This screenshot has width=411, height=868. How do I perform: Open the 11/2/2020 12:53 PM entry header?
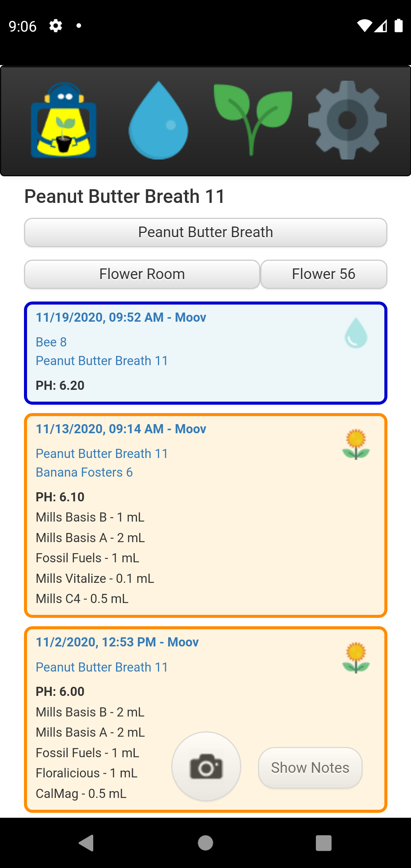[117, 642]
